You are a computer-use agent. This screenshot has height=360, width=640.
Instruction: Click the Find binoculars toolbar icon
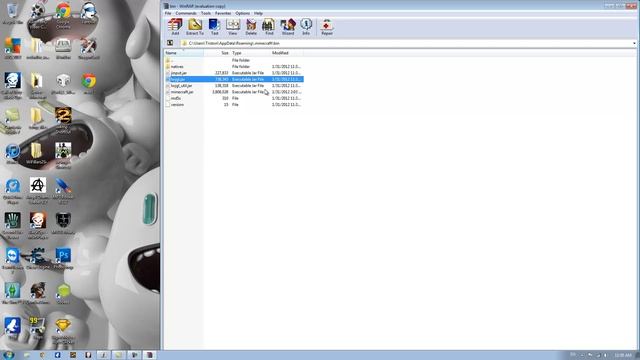269,27
